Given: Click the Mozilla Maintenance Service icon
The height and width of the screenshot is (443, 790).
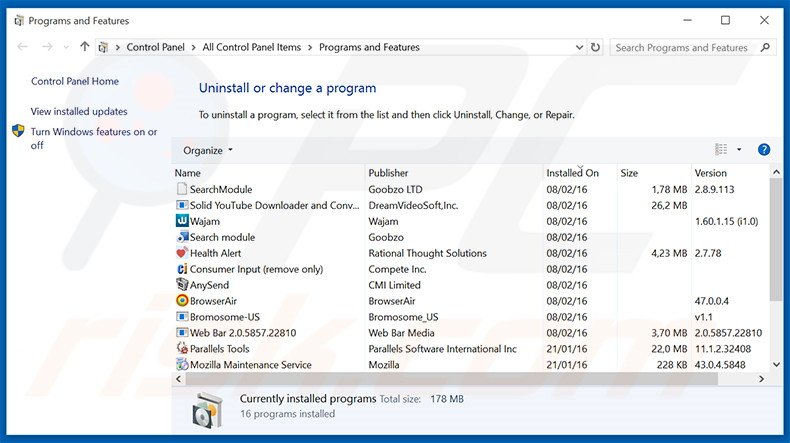Looking at the screenshot, I should [x=182, y=364].
